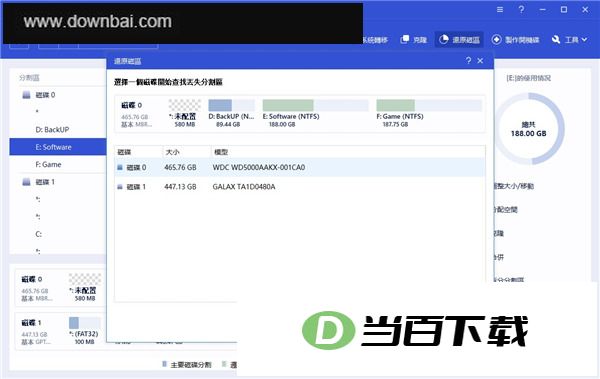
Task: Click the 188.00 GB usage donut chart
Action: pyautogui.click(x=529, y=129)
